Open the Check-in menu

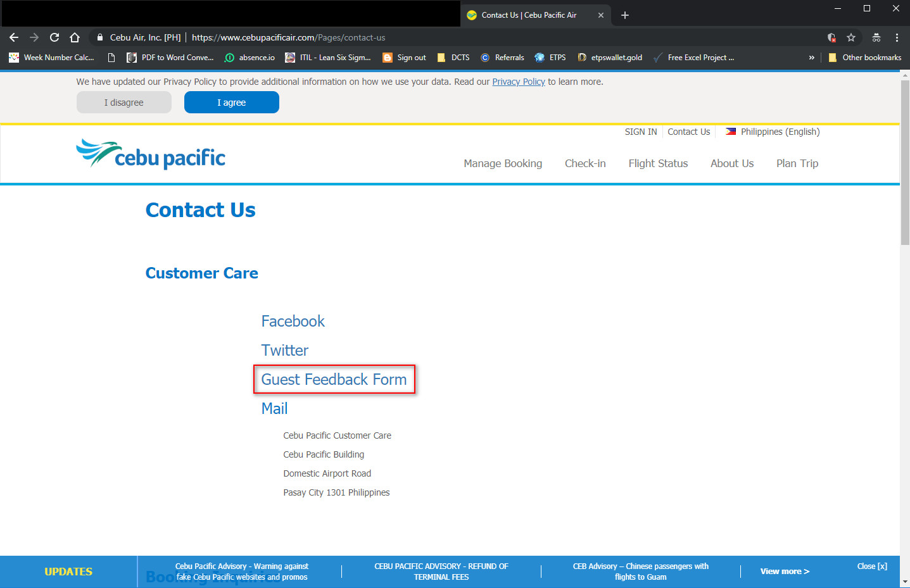(585, 163)
